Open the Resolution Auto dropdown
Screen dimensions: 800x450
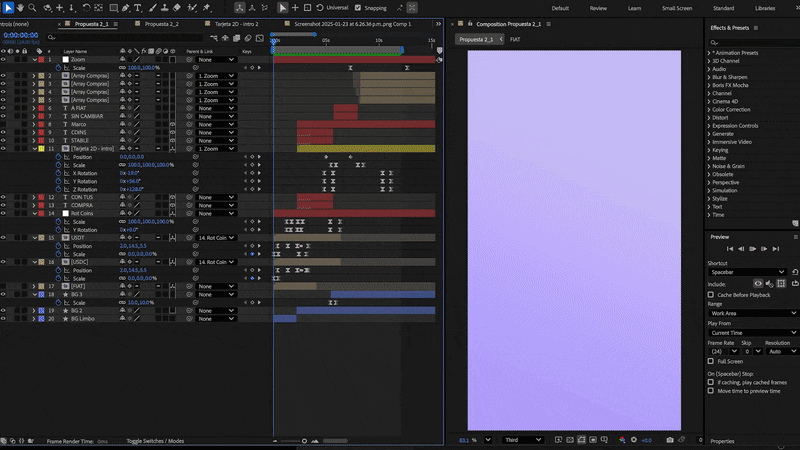pos(782,352)
